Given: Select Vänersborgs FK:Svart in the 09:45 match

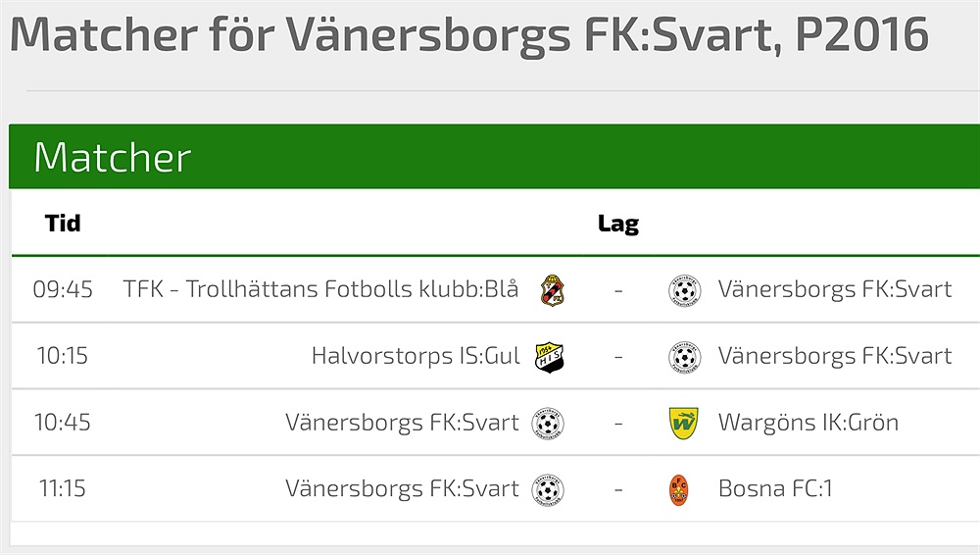Looking at the screenshot, I should (x=834, y=289).
